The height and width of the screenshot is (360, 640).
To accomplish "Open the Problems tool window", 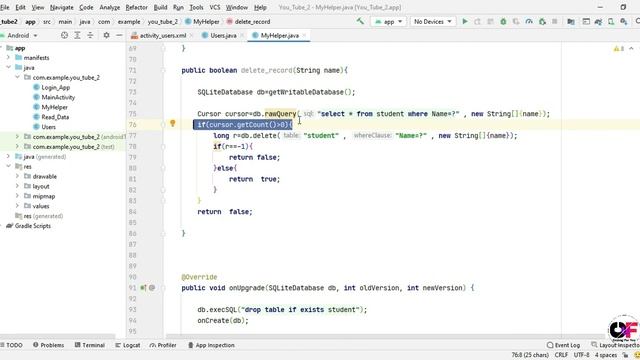I will (49, 345).
